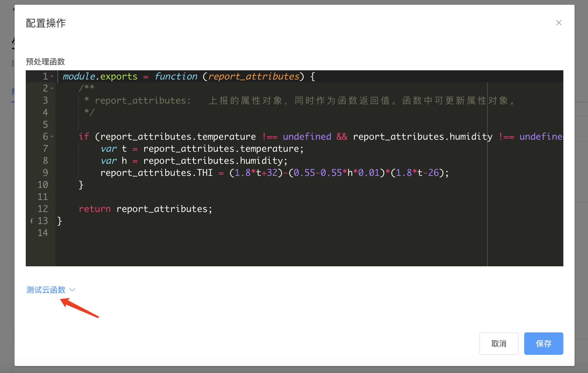Click the 'if' keyword on line 6
This screenshot has height=373, width=588.
tap(84, 137)
